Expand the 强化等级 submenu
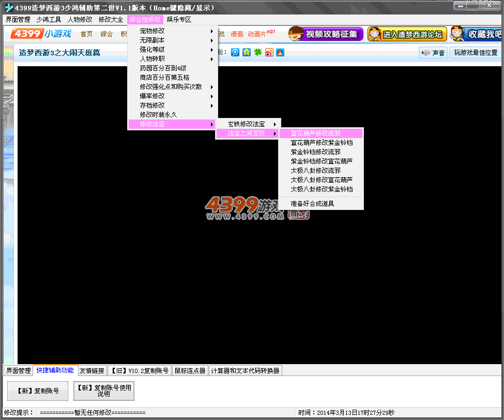Image resolution: width=504 pixels, height=420 pixels. (x=173, y=50)
